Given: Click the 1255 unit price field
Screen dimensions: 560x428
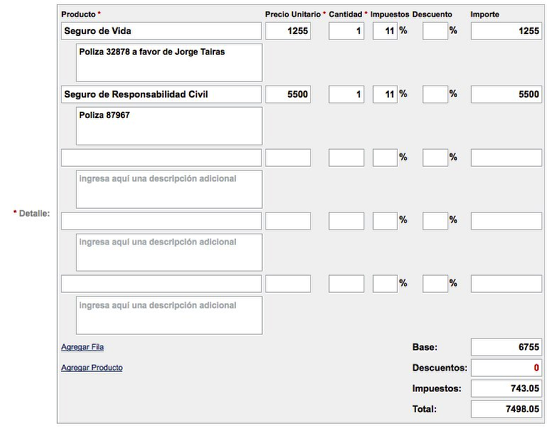Looking at the screenshot, I should click(288, 31).
